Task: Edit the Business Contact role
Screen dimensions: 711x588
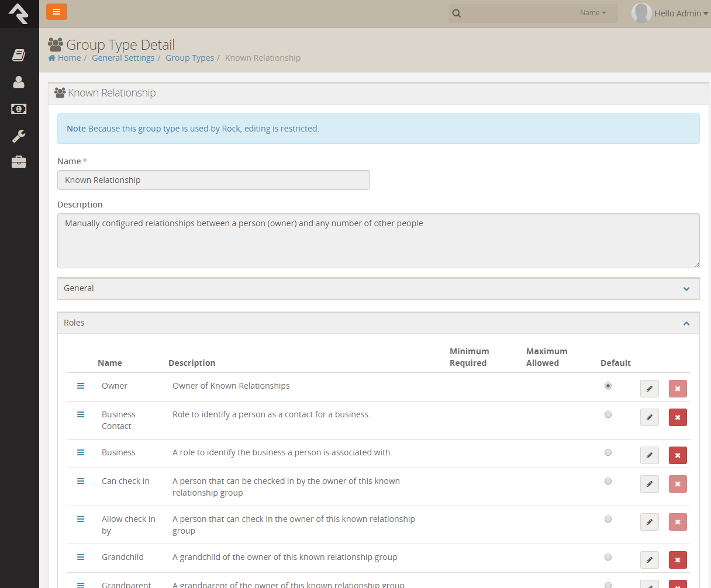Action: pos(649,417)
